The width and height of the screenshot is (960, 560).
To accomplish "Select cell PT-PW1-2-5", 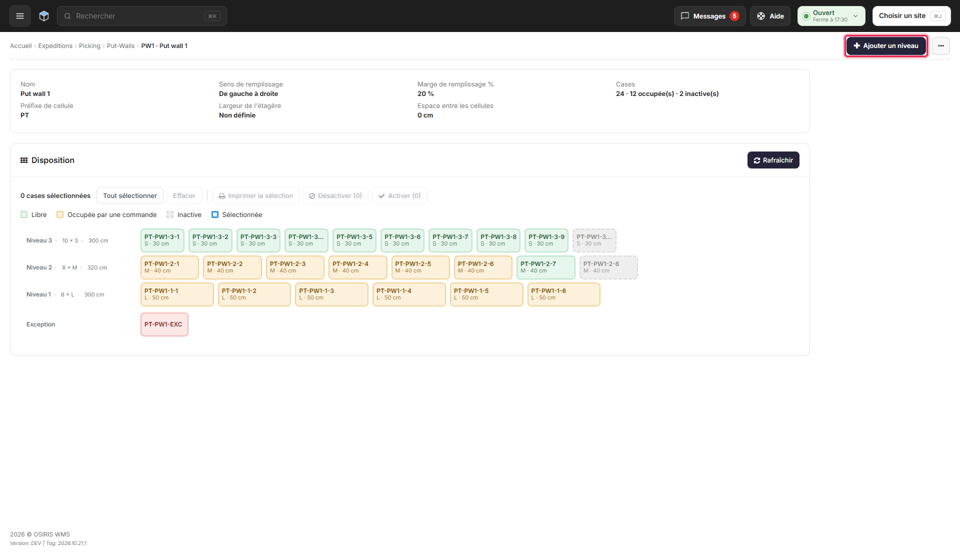I will [x=420, y=267].
